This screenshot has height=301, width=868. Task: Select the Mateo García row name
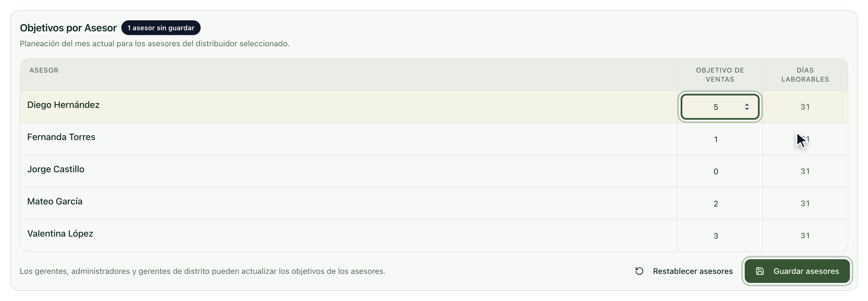[54, 201]
